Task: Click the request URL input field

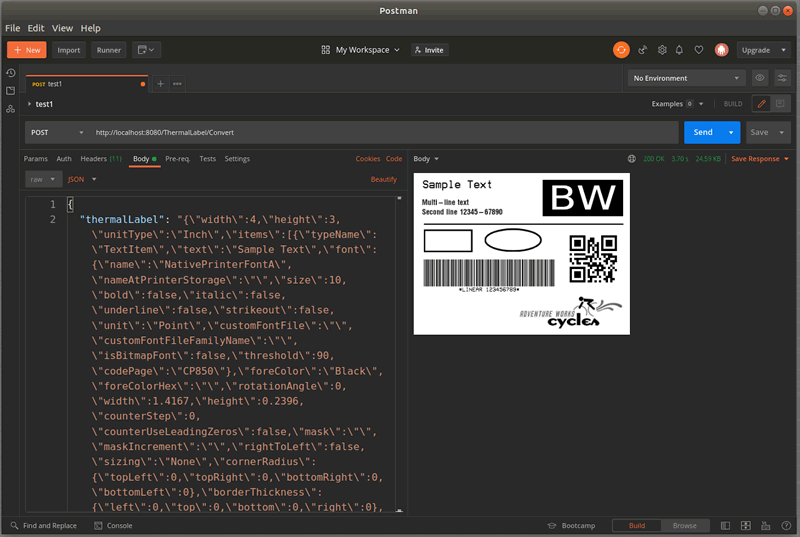Action: tap(380, 132)
